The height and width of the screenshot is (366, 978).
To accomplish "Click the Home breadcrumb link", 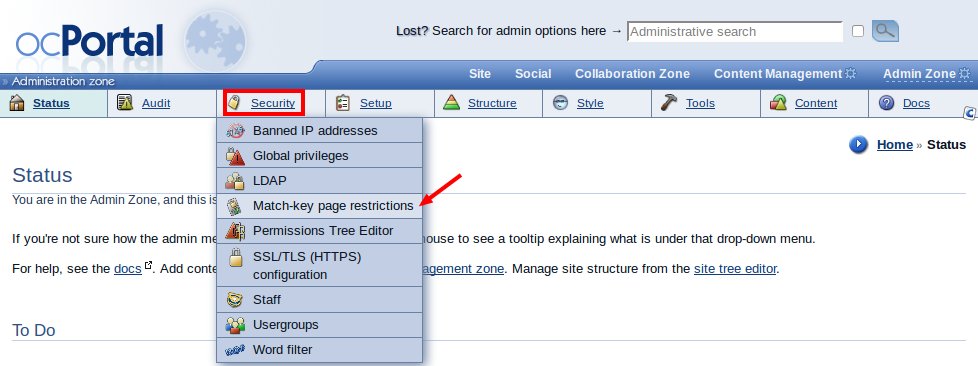I will (894, 145).
